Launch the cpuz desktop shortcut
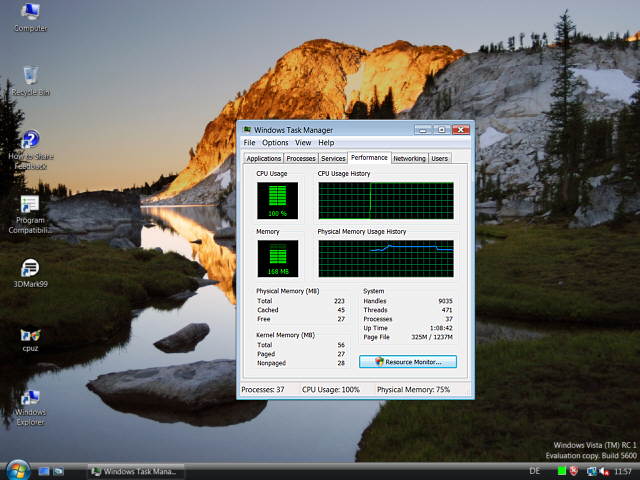Image resolution: width=640 pixels, height=480 pixels. point(30,340)
